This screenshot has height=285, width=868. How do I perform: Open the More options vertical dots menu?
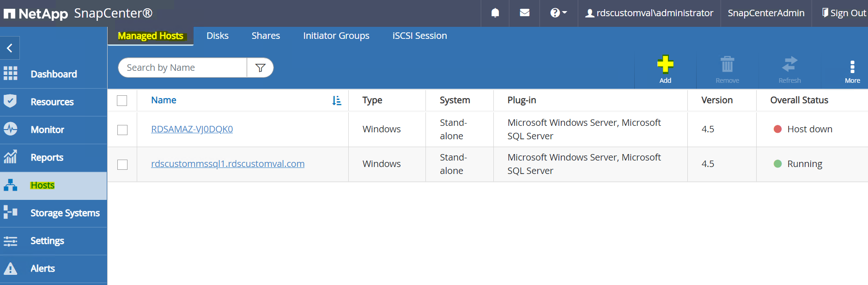[852, 67]
